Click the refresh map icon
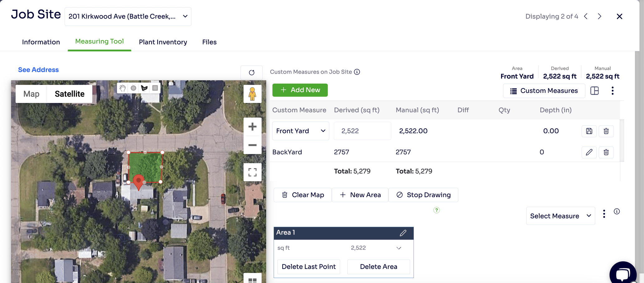This screenshot has height=283, width=644. point(251,72)
